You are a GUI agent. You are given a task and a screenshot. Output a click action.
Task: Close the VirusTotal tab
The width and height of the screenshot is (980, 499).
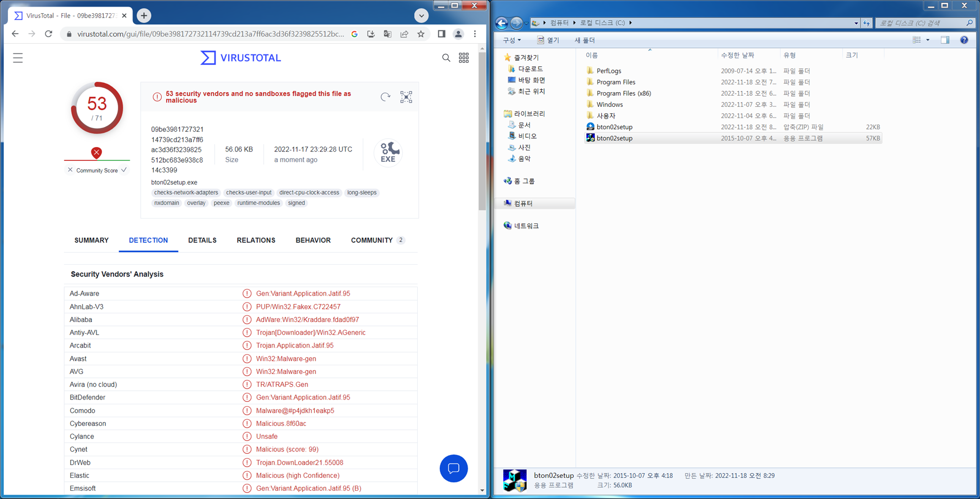[124, 16]
